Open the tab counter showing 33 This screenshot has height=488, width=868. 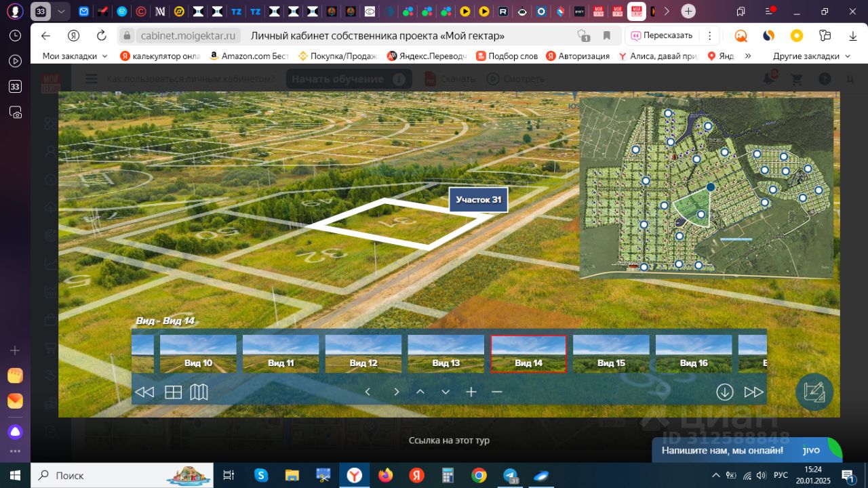point(41,12)
